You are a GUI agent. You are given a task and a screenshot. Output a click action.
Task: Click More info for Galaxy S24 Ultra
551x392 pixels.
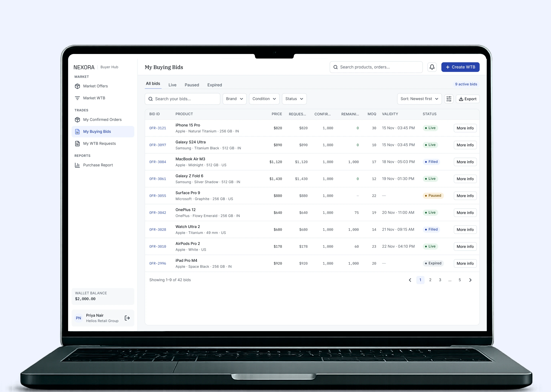click(465, 145)
